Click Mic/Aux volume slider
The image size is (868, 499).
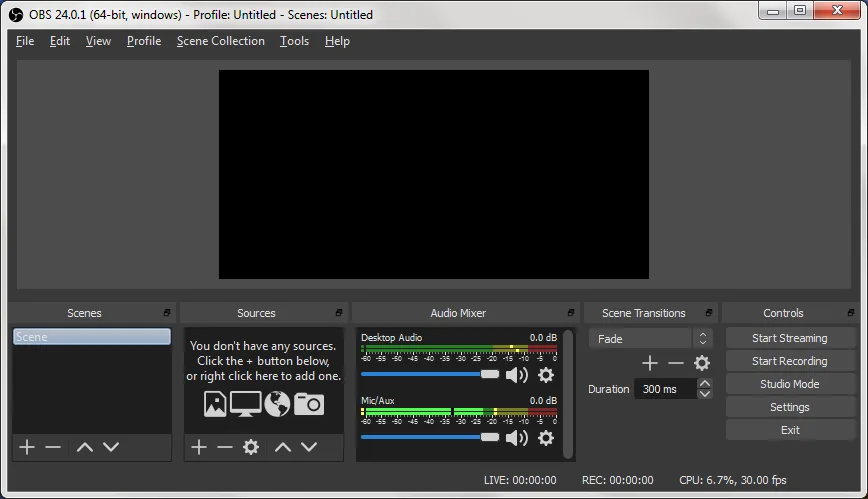430,438
